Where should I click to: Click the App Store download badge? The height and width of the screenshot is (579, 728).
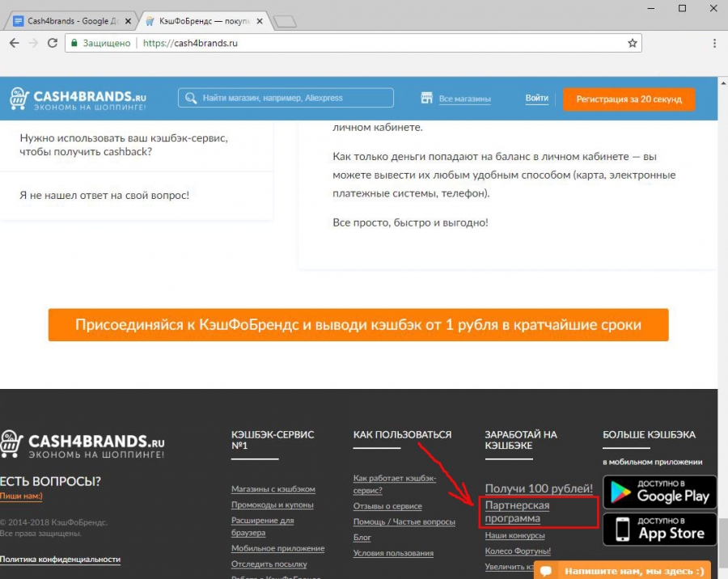[x=660, y=530]
